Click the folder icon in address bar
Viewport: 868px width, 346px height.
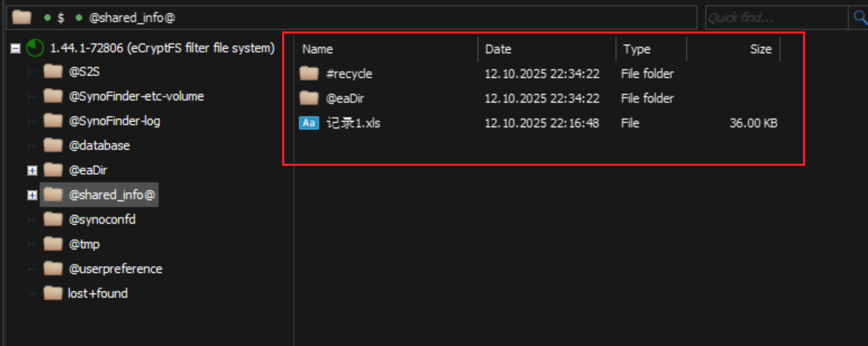(x=22, y=16)
